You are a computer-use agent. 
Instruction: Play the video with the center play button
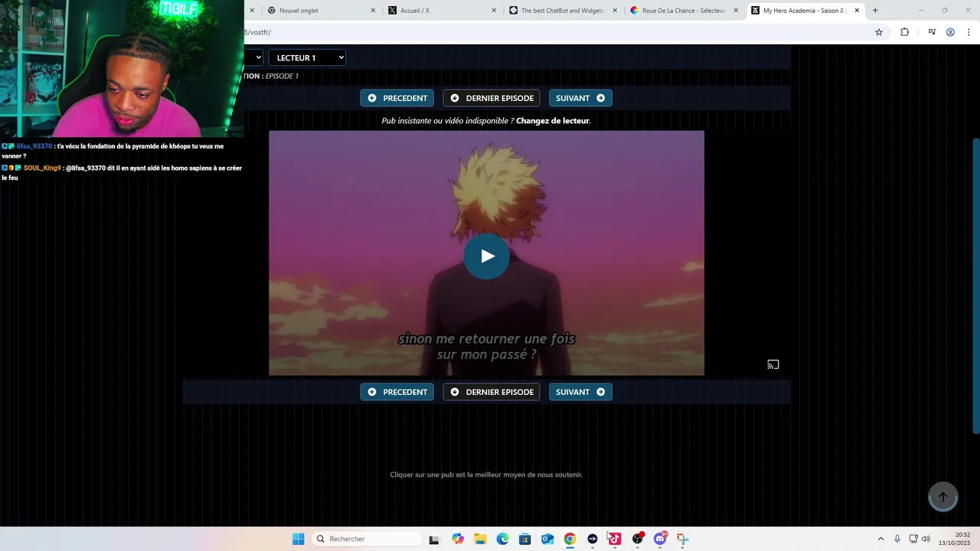coord(486,256)
